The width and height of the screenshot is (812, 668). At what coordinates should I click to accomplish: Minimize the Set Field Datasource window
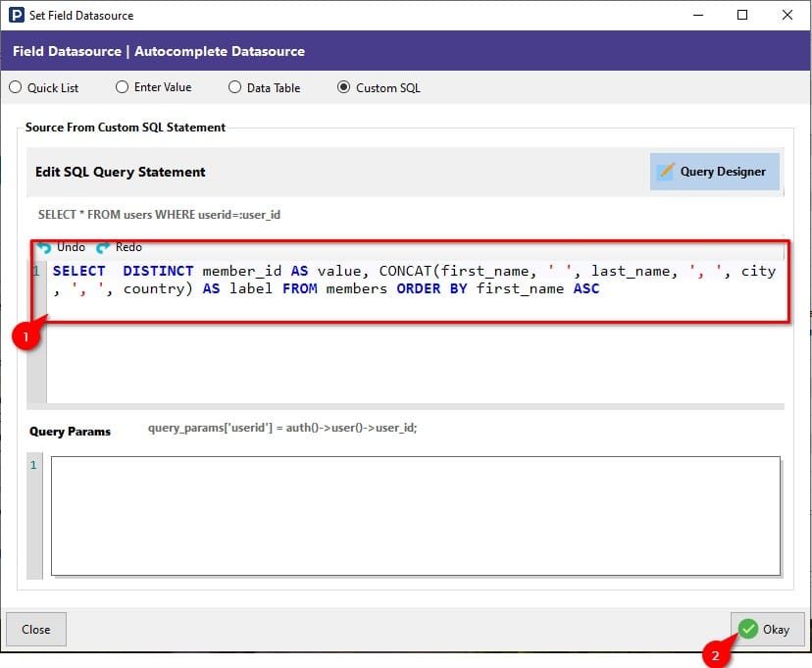coord(698,15)
